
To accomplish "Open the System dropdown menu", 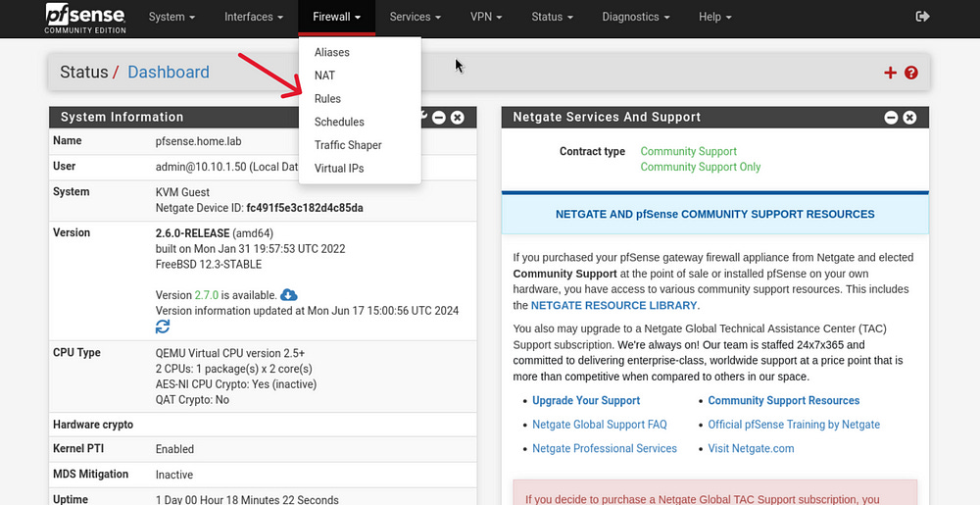I will coord(171,17).
